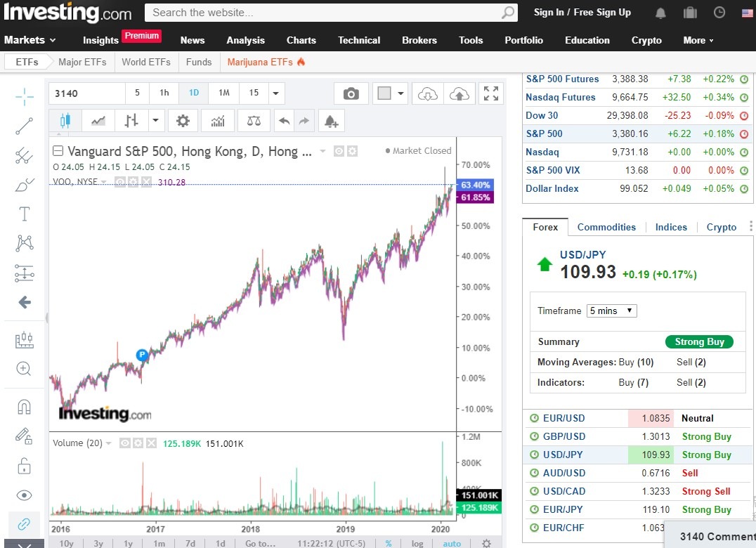Click the back arrow in the left toolbar
756x548 pixels.
pos(24,302)
